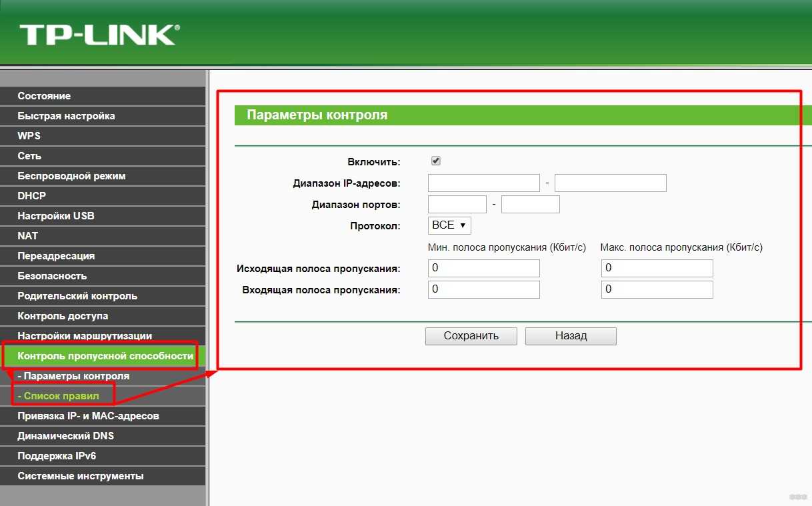Click the Исходящая полоса пропускания label
The image size is (812, 506).
pos(319,269)
